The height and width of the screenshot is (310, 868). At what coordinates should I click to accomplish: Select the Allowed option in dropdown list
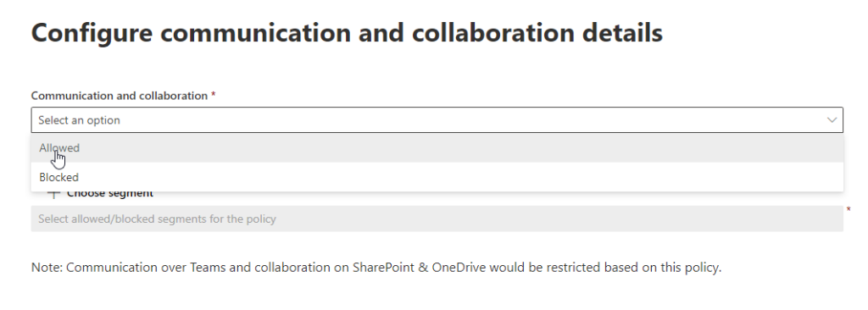pos(437,148)
